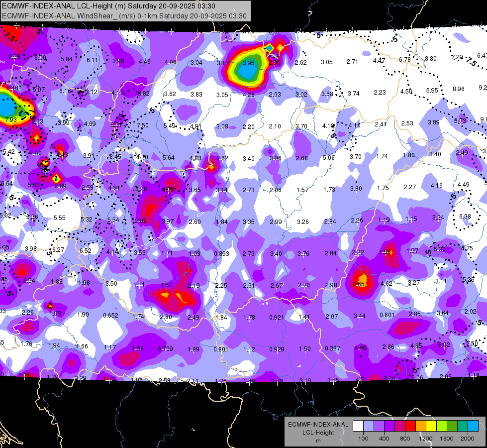
Task: Click the wind shear value 8.96
Action: (459, 89)
